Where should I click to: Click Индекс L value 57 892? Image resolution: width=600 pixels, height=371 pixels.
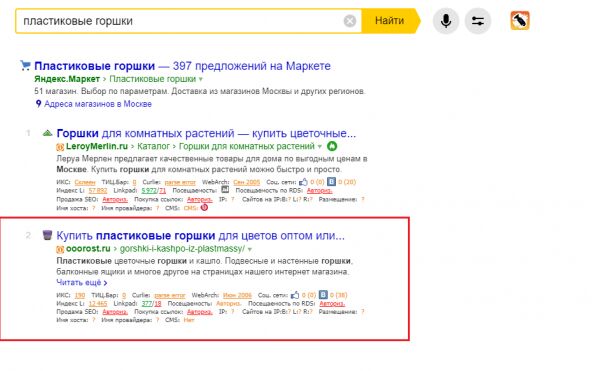(x=98, y=190)
